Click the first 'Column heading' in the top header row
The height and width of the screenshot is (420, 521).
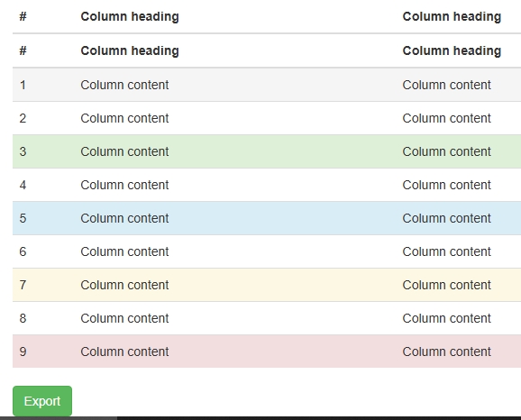click(130, 16)
